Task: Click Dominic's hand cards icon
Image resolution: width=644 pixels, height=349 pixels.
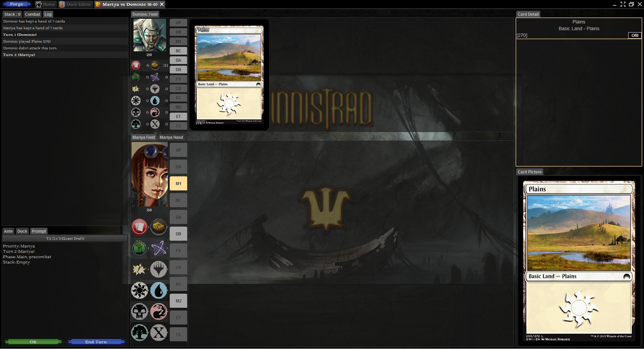Action: click(x=136, y=65)
